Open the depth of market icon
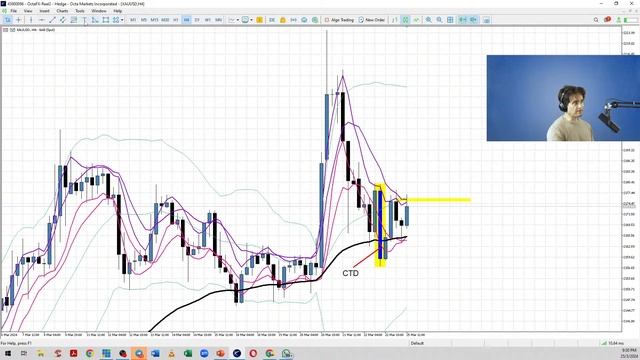Viewport: 640px width, 360px height. tap(395, 20)
